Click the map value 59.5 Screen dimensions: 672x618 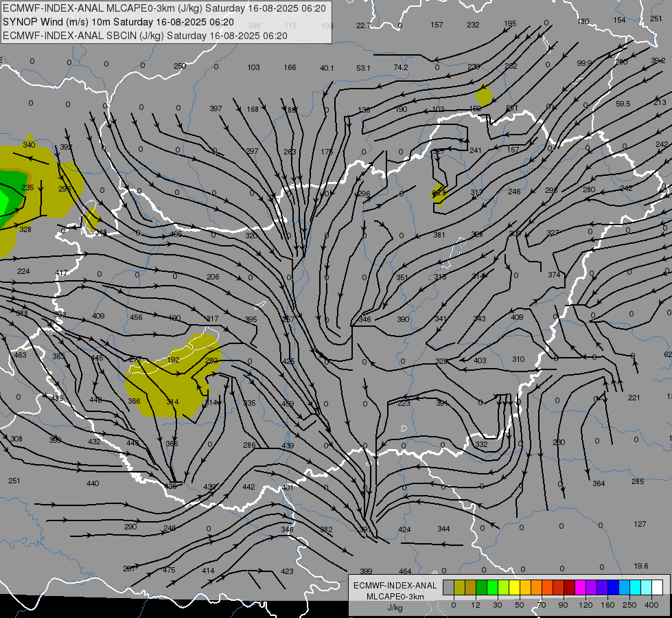coord(623,104)
